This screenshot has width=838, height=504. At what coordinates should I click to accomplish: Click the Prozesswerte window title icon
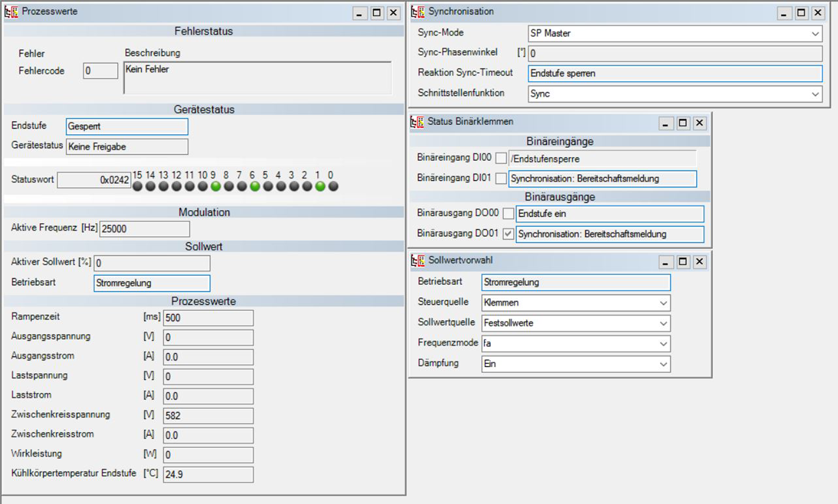click(x=11, y=12)
